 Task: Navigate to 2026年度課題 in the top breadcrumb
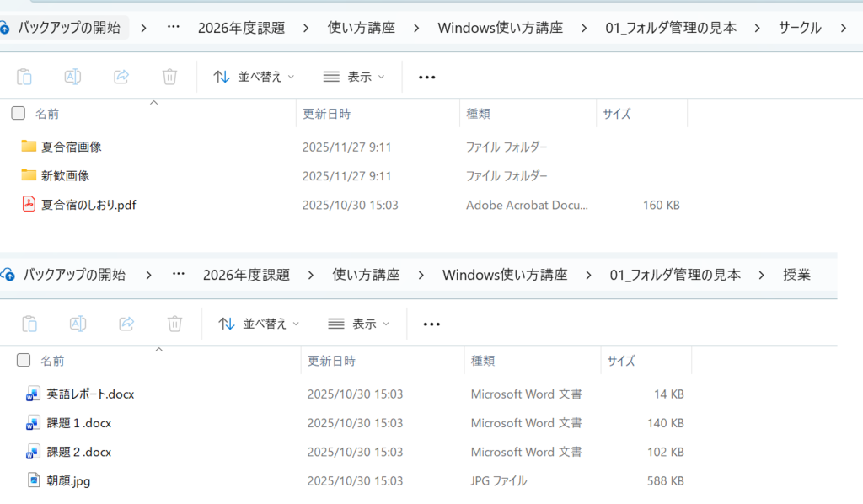point(241,28)
